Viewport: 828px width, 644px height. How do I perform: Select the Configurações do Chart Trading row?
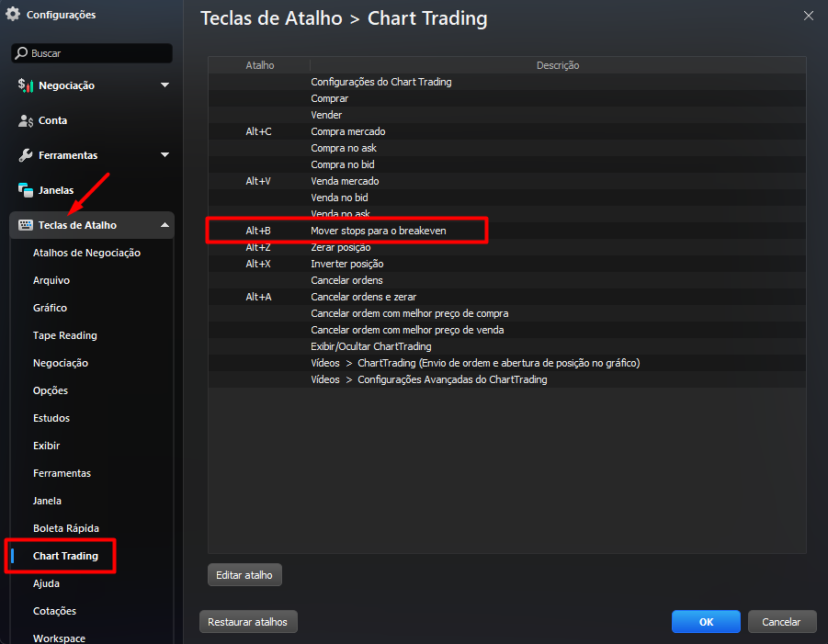[x=507, y=82]
